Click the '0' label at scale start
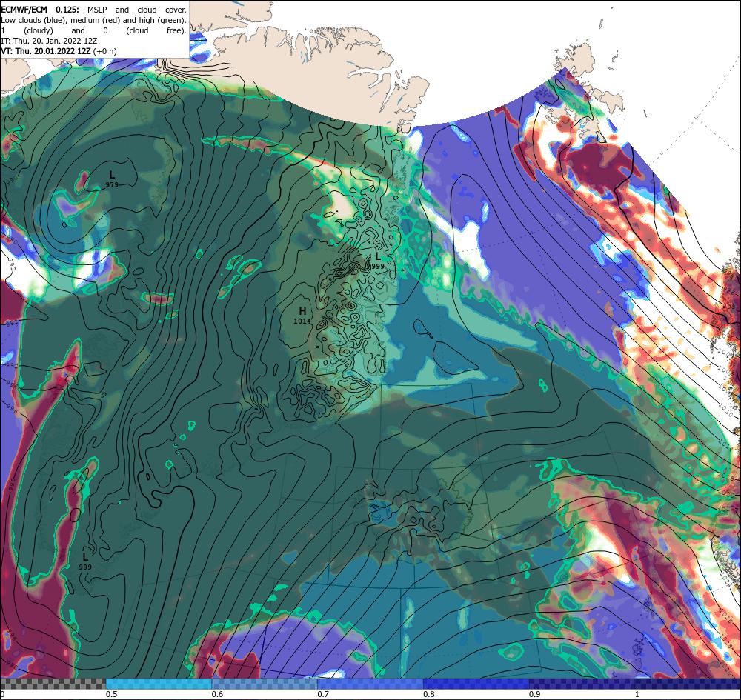This screenshot has width=741, height=700. [2, 694]
